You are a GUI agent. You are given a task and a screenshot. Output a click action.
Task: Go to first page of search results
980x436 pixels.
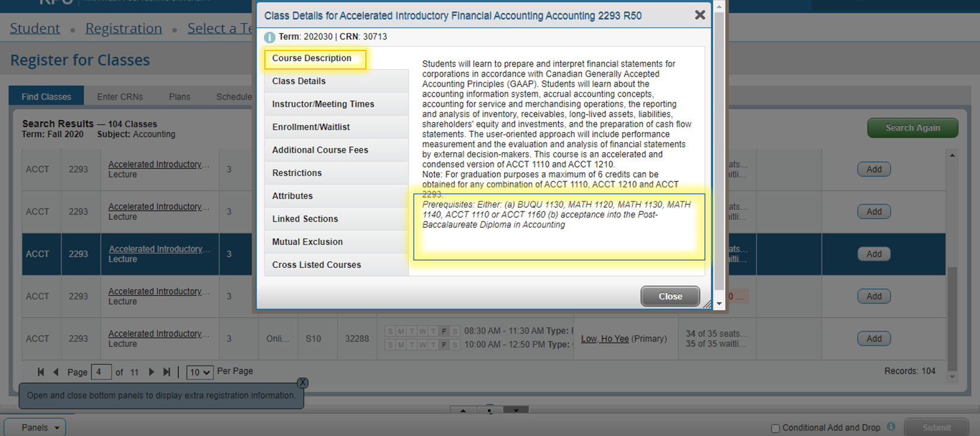pyautogui.click(x=40, y=372)
